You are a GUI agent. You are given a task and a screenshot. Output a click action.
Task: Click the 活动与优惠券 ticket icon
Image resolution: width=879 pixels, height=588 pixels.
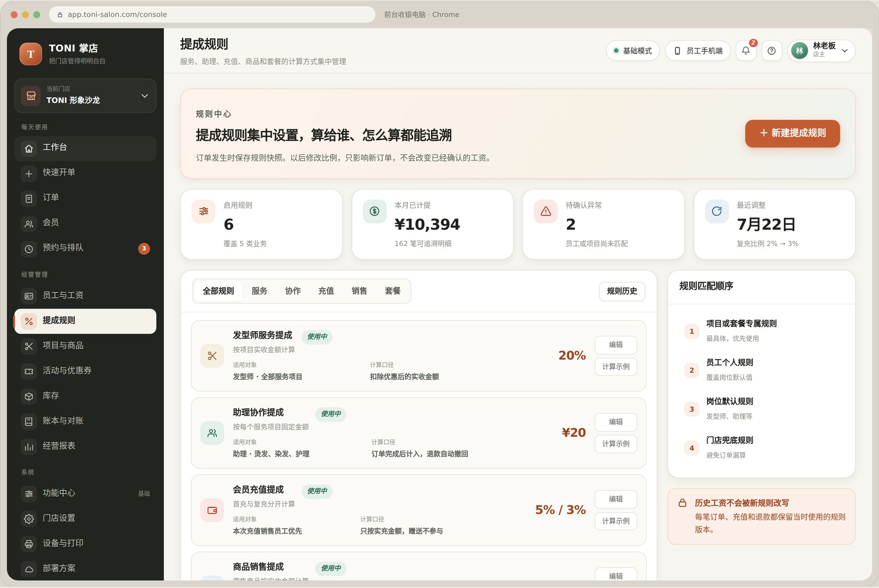click(x=29, y=371)
